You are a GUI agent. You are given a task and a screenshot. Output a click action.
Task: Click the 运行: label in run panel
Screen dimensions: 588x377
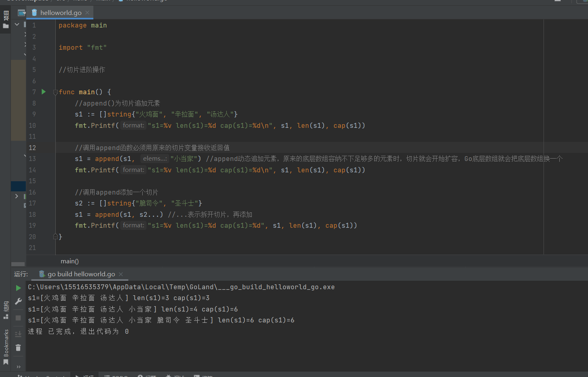pos(21,274)
